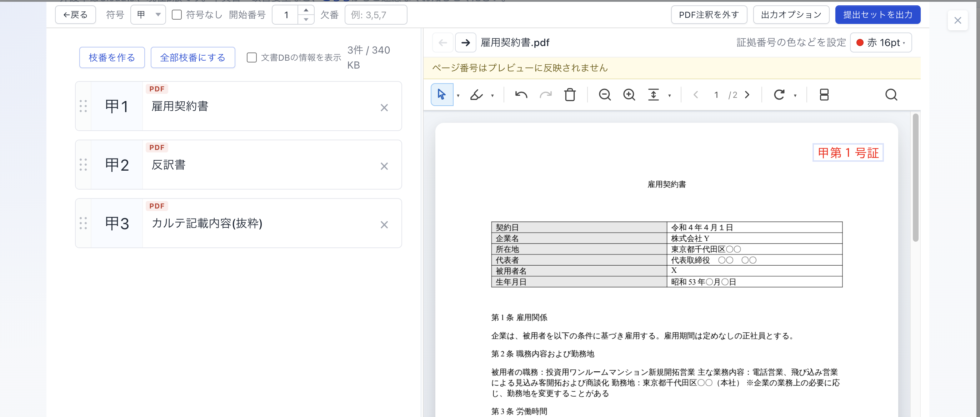Remove 雇用契約書 from the list
The height and width of the screenshot is (417, 980).
(384, 108)
